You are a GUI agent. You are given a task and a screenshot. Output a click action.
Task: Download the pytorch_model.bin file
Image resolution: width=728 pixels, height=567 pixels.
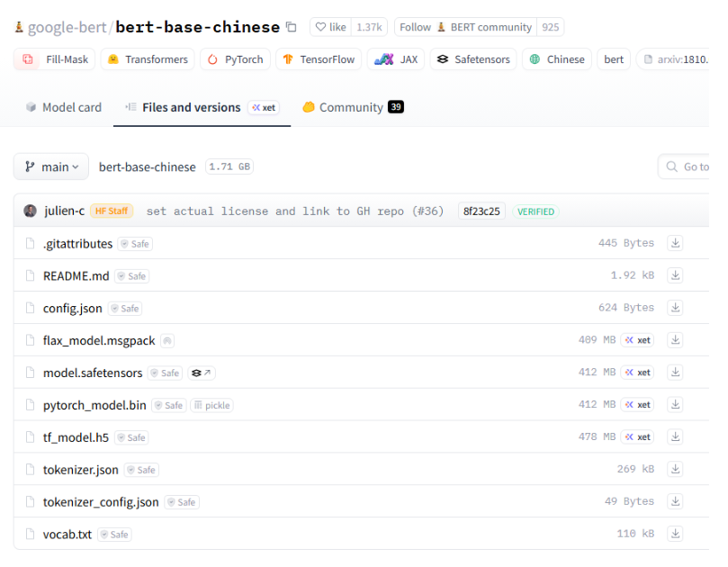675,404
